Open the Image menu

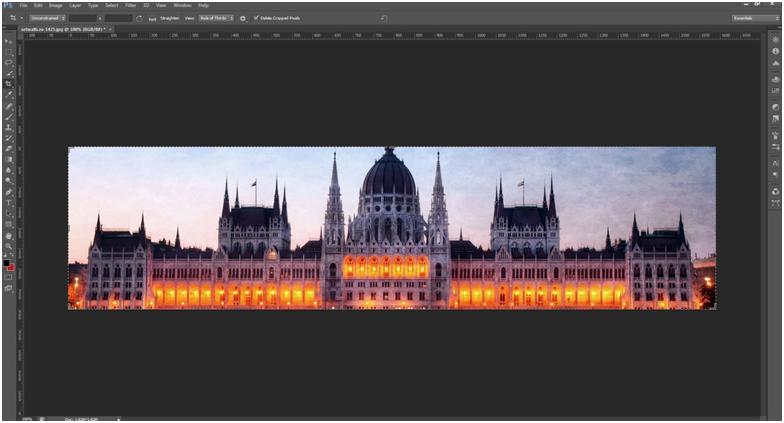pyautogui.click(x=56, y=5)
